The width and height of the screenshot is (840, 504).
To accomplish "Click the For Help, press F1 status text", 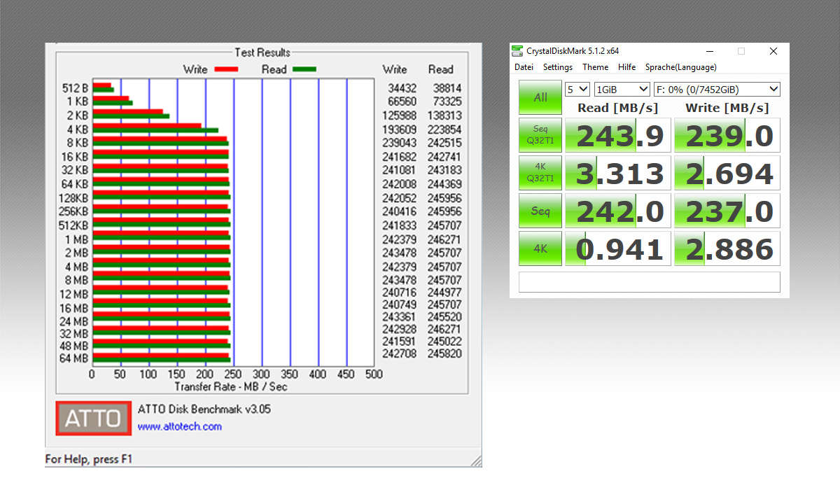I will point(88,459).
